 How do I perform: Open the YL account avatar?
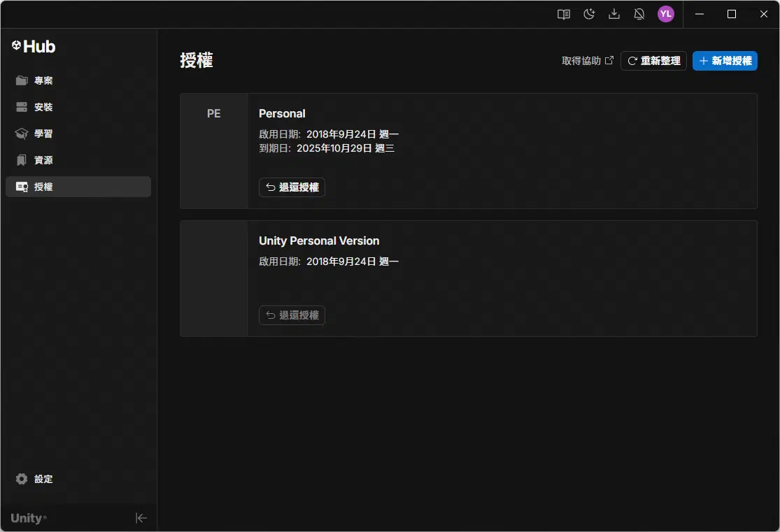pyautogui.click(x=665, y=14)
